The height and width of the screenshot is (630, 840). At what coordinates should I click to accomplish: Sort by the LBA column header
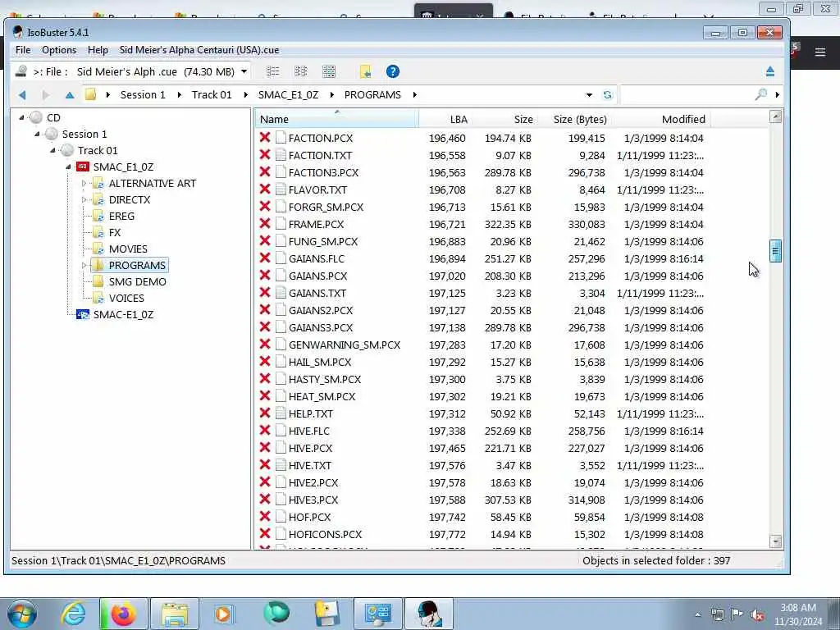(x=445, y=119)
